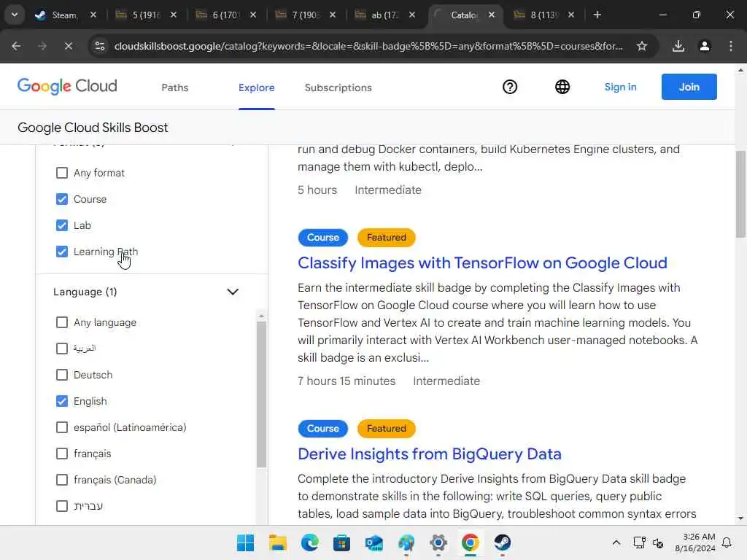Open Microsoft Store from taskbar
Screen dimensions: 747x560
point(341,542)
